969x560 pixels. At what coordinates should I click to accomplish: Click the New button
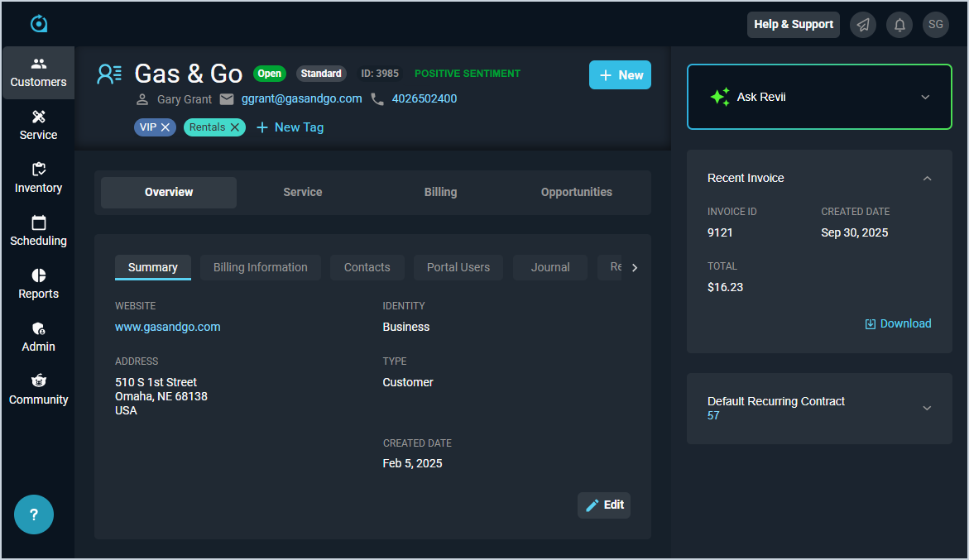tap(620, 74)
